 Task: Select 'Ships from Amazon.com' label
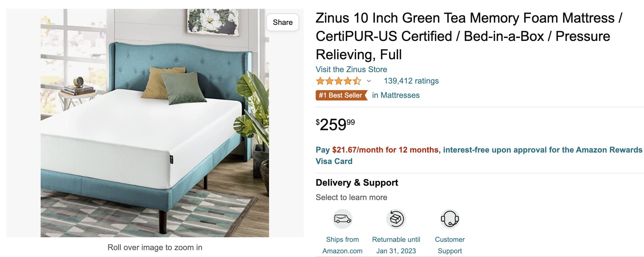tap(342, 245)
